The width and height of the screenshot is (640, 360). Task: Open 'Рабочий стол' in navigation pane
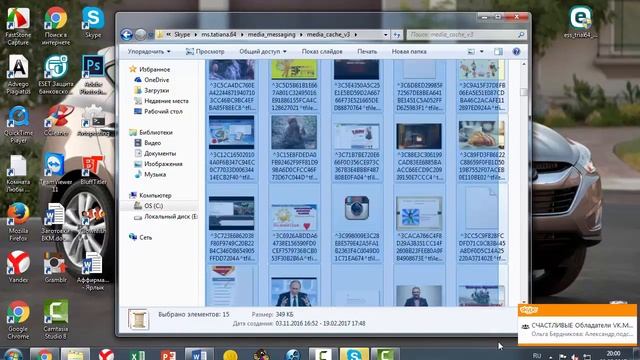[163, 111]
